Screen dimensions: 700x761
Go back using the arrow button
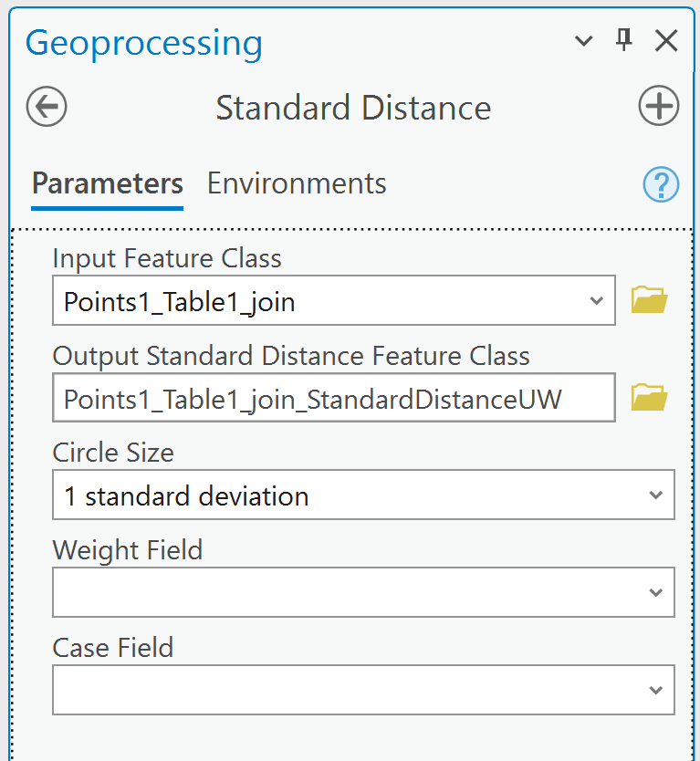pyautogui.click(x=47, y=106)
